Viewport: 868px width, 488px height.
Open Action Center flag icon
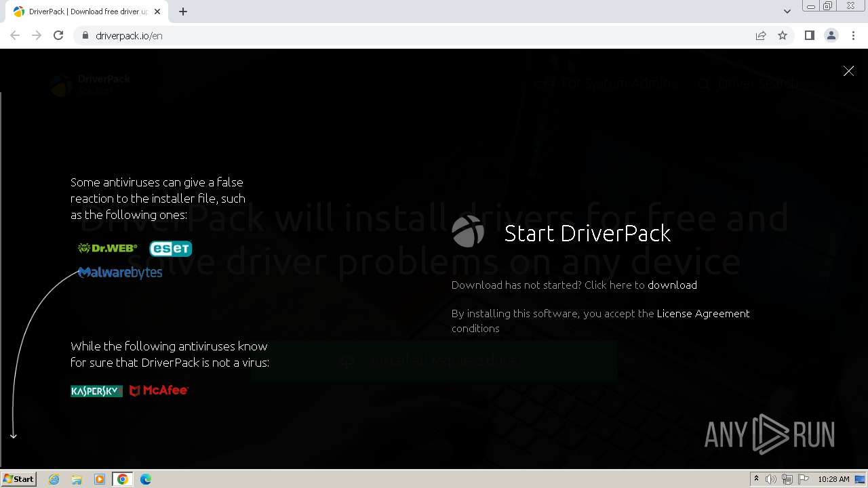click(804, 479)
